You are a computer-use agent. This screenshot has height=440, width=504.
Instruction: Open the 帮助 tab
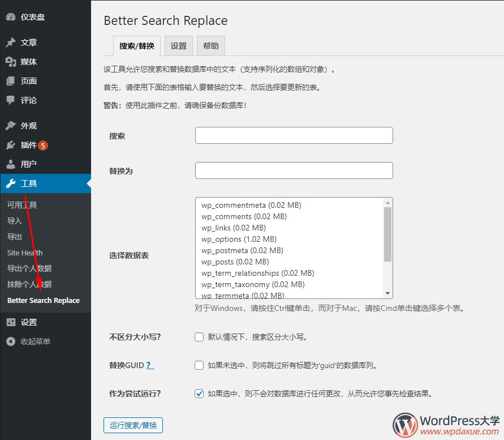tap(211, 46)
